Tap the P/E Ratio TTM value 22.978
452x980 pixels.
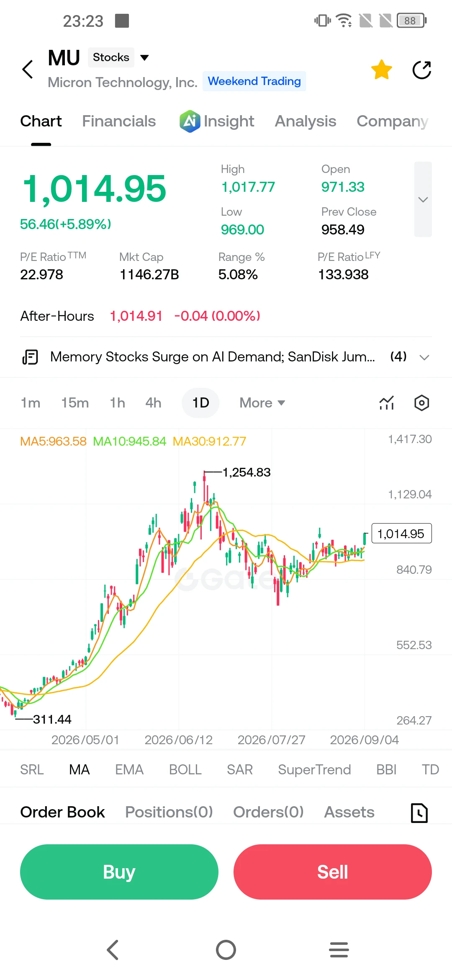click(x=41, y=275)
